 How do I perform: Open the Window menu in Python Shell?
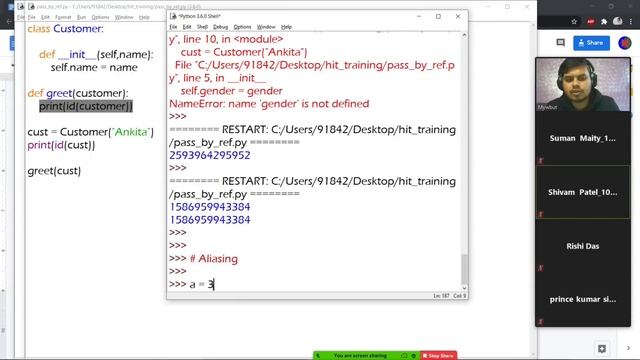266,27
